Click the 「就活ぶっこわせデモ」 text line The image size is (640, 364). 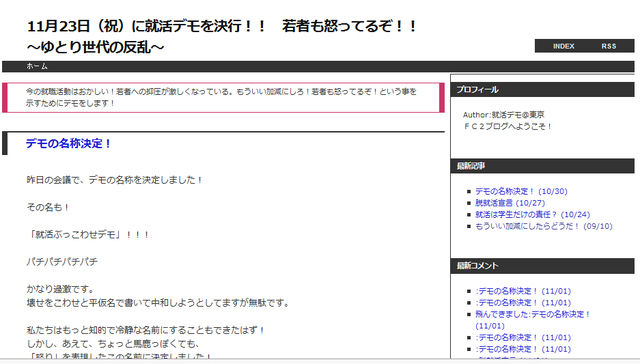pyautogui.click(x=88, y=235)
